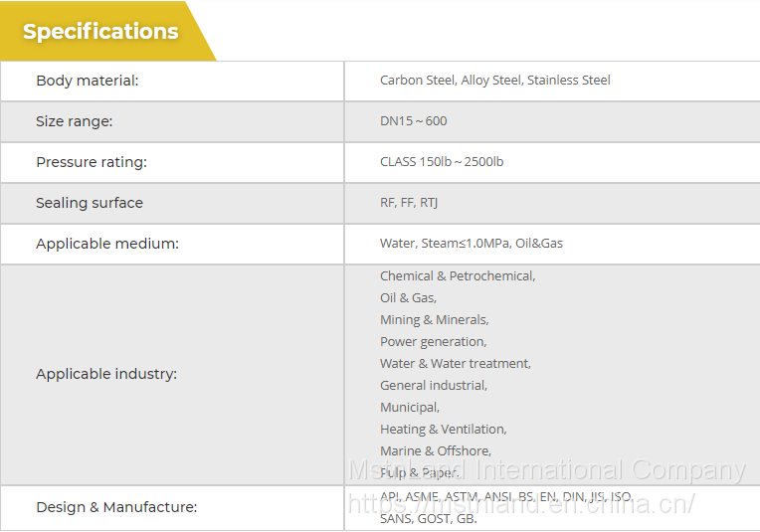Select the "Applicable industry:" label
This screenshot has width=760, height=532.
click(106, 374)
